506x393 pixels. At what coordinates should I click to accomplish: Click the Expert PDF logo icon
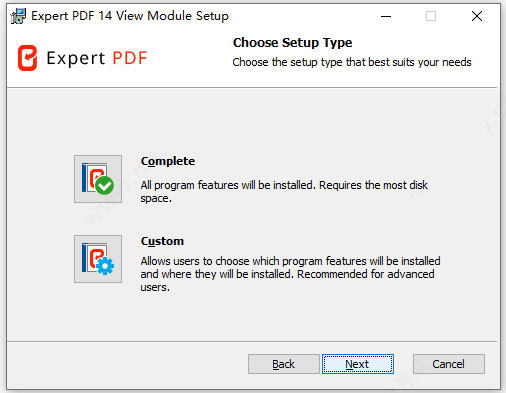[27, 58]
